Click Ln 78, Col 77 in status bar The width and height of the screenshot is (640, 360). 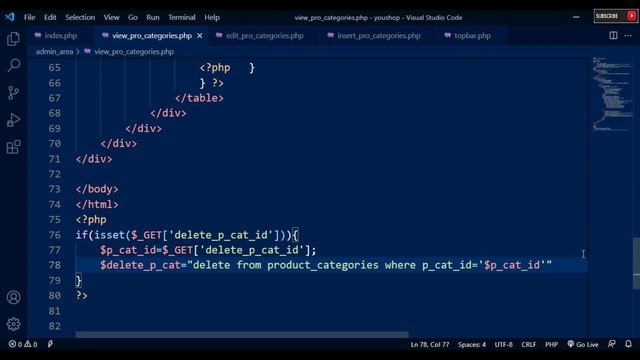coord(430,344)
